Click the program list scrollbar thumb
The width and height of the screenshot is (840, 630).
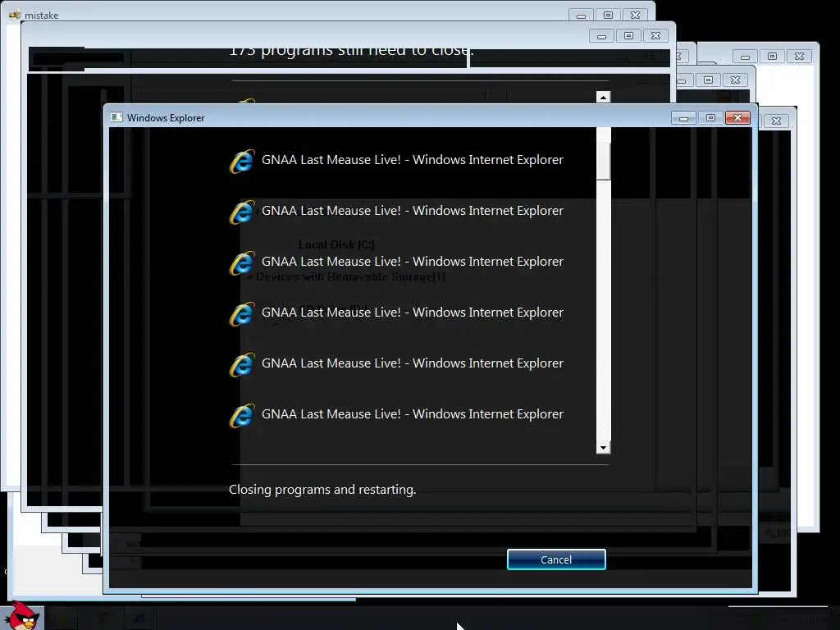(x=603, y=162)
